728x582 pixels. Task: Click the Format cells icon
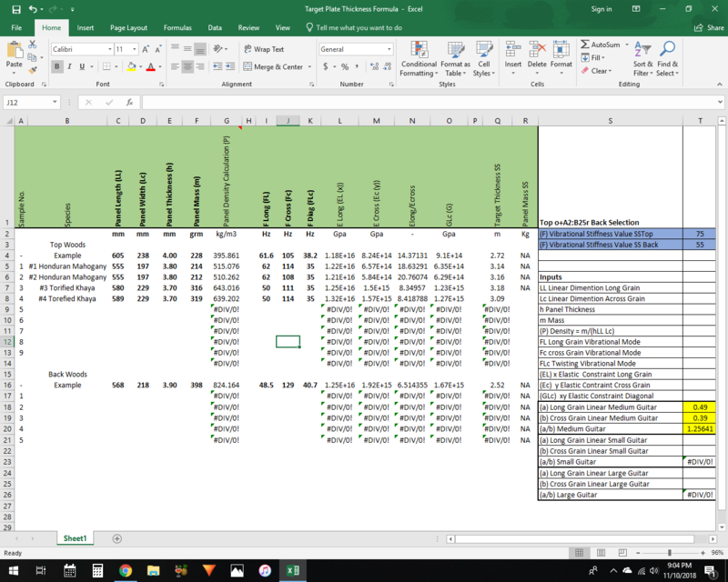(x=561, y=49)
